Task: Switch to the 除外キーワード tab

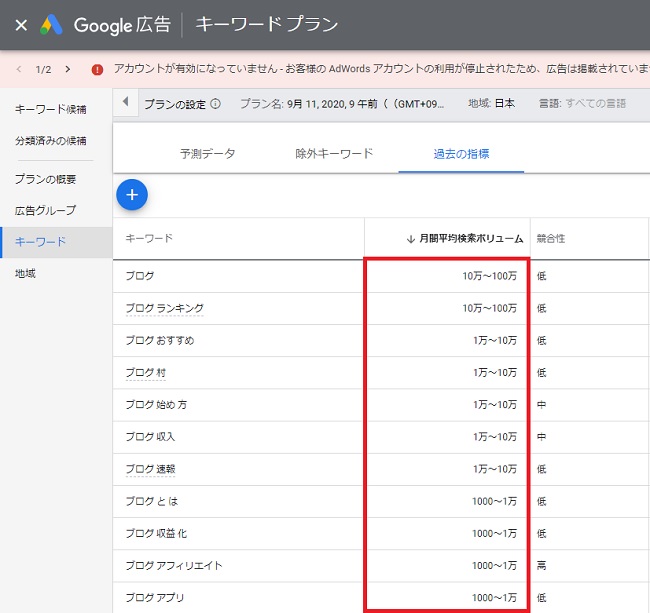Action: 334,154
